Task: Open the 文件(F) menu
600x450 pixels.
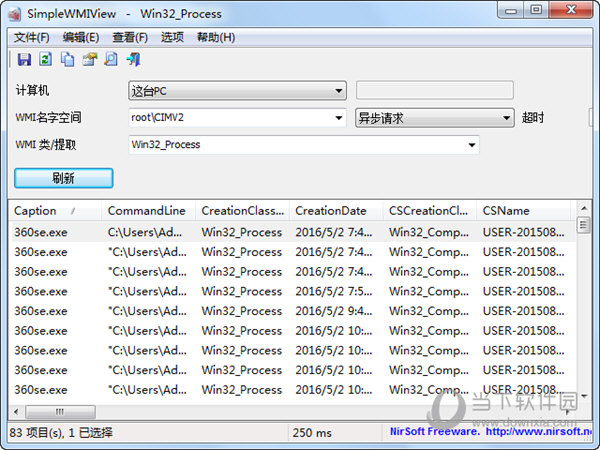Action: pyautogui.click(x=32, y=37)
